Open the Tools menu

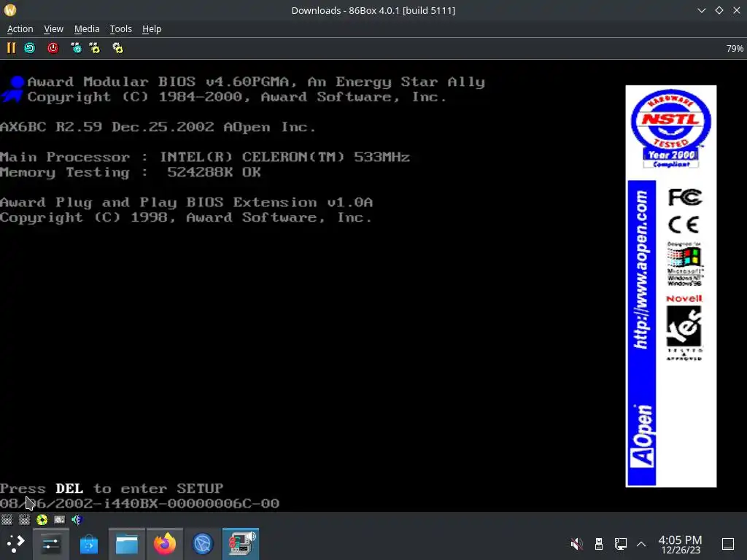coord(121,29)
